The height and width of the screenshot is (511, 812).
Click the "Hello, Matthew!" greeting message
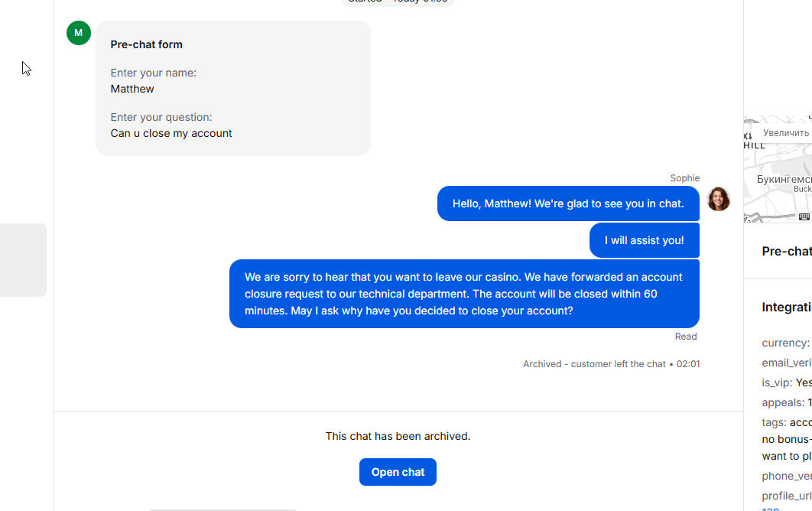point(567,203)
